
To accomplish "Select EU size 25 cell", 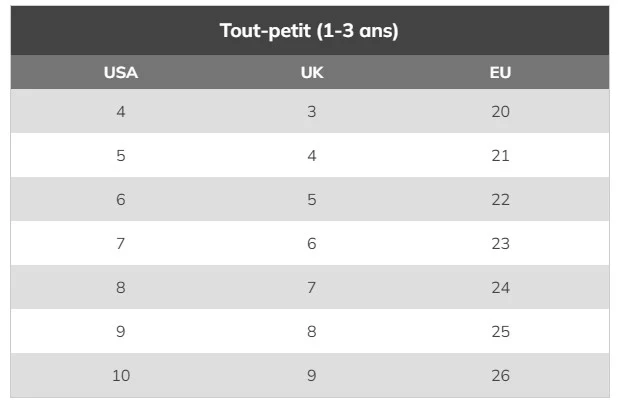I will pos(501,332).
